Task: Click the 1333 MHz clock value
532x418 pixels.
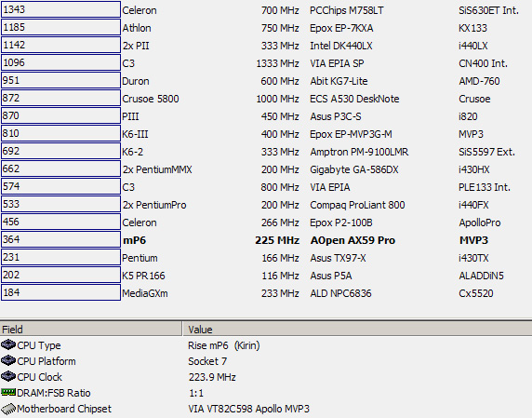Action: click(277, 63)
